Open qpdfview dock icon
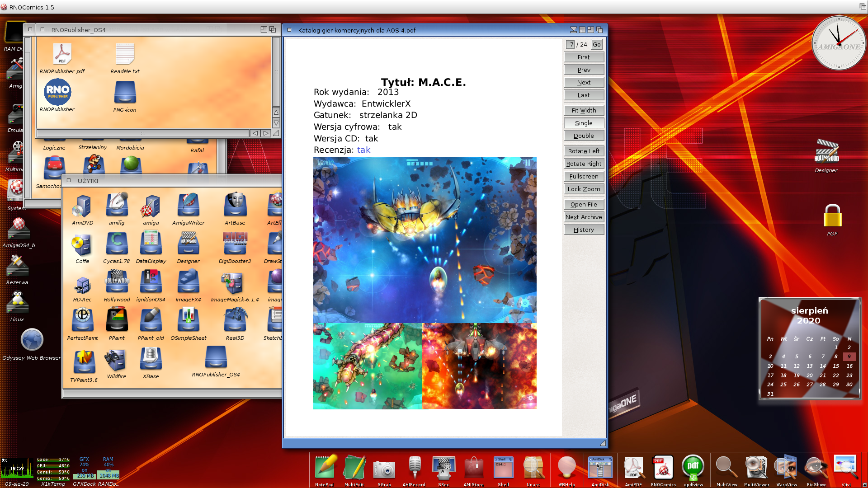This screenshot has width=868, height=488. click(693, 468)
